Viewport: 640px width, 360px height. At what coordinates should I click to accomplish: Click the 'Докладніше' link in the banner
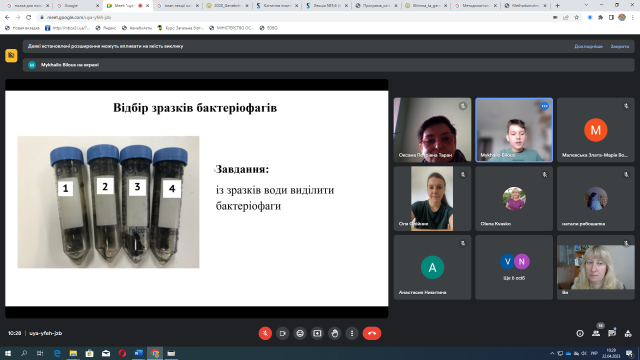(588, 47)
